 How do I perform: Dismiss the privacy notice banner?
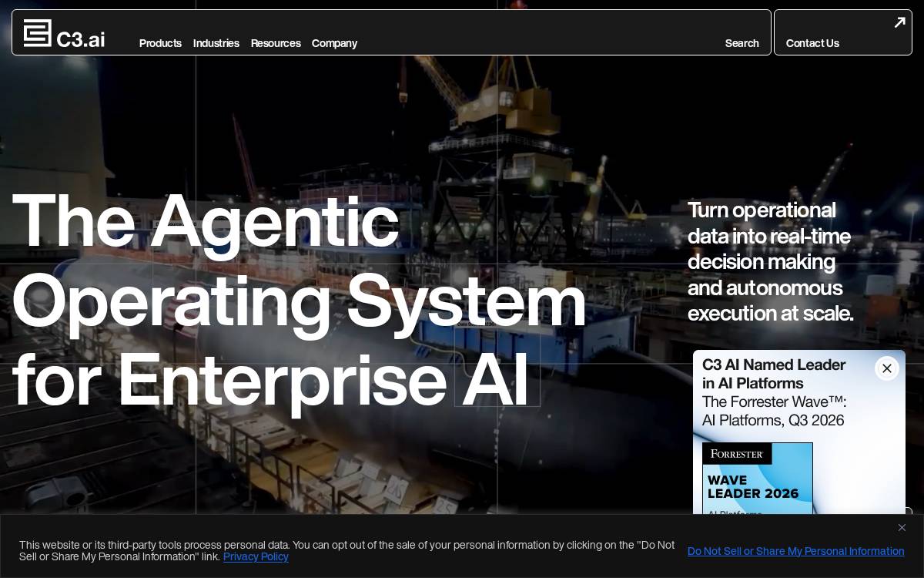tap(902, 527)
